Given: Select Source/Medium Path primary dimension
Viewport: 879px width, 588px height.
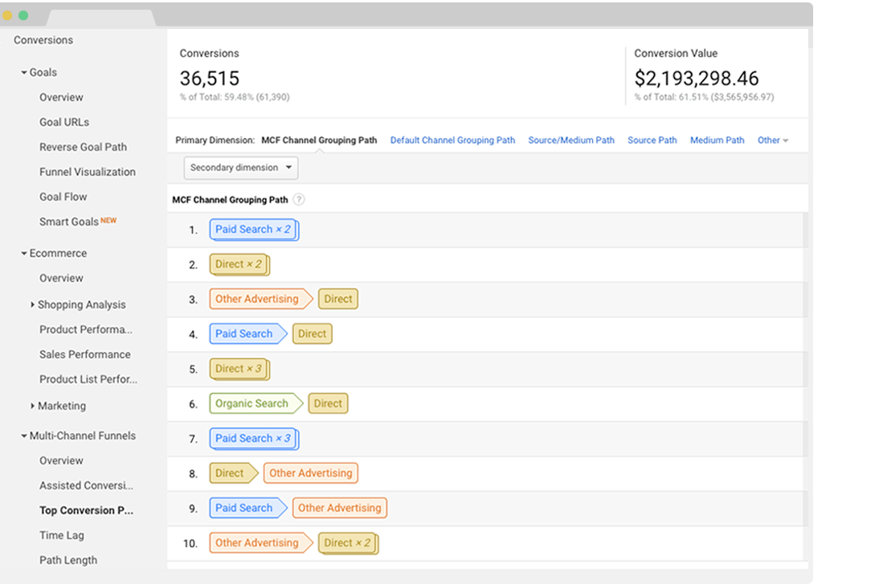Looking at the screenshot, I should [x=571, y=141].
